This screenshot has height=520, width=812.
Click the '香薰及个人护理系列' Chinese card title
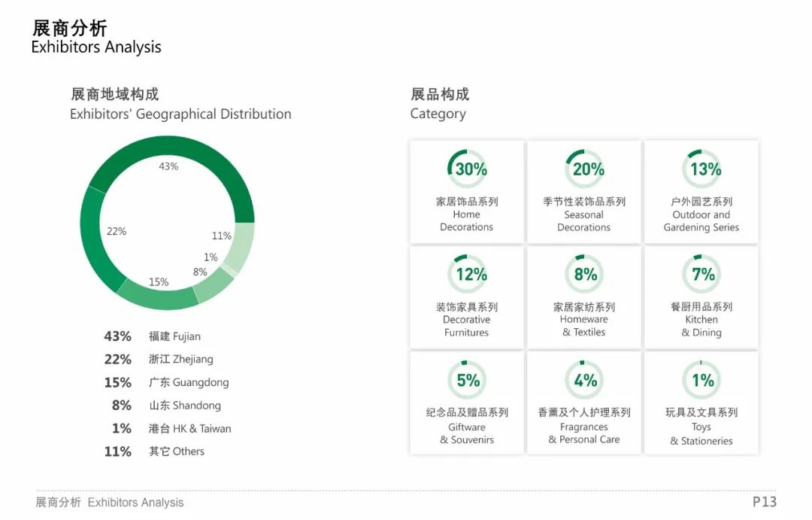[584, 412]
